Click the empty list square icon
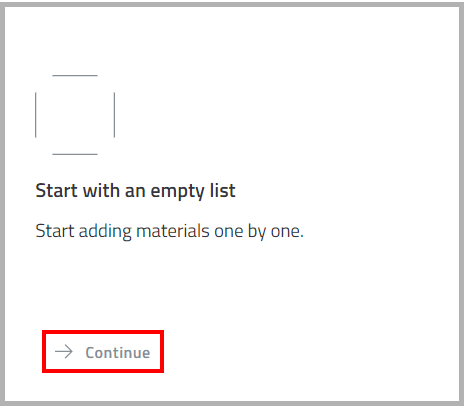465x408 pixels. pyautogui.click(x=75, y=115)
